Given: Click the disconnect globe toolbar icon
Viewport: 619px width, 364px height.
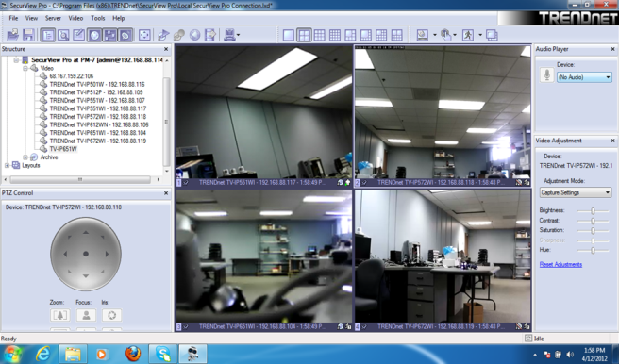Looking at the screenshot, I should click(x=179, y=35).
